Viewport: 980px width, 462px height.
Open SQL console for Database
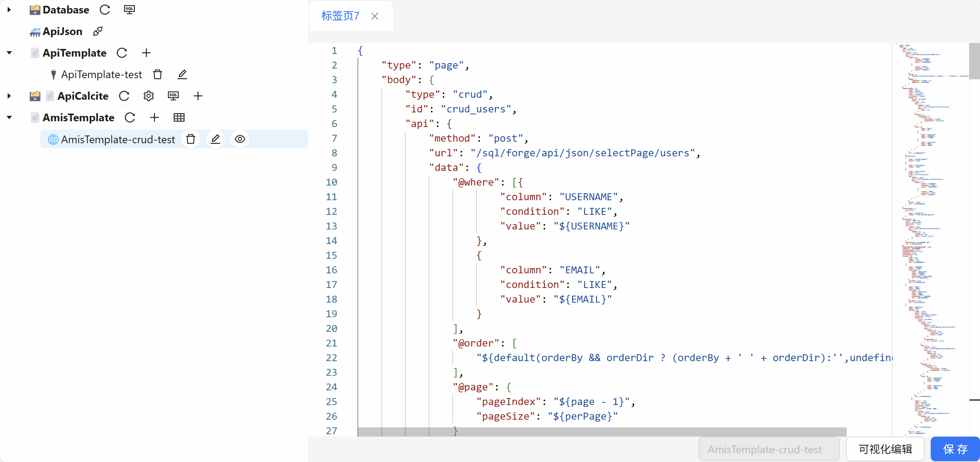click(x=129, y=10)
